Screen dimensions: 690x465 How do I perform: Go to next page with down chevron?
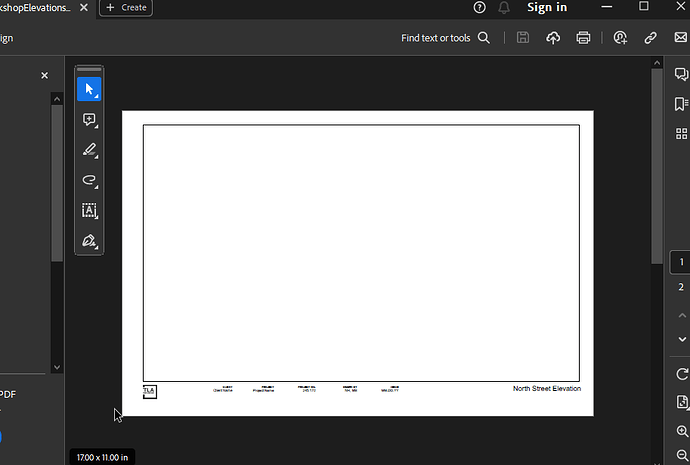[x=682, y=339]
